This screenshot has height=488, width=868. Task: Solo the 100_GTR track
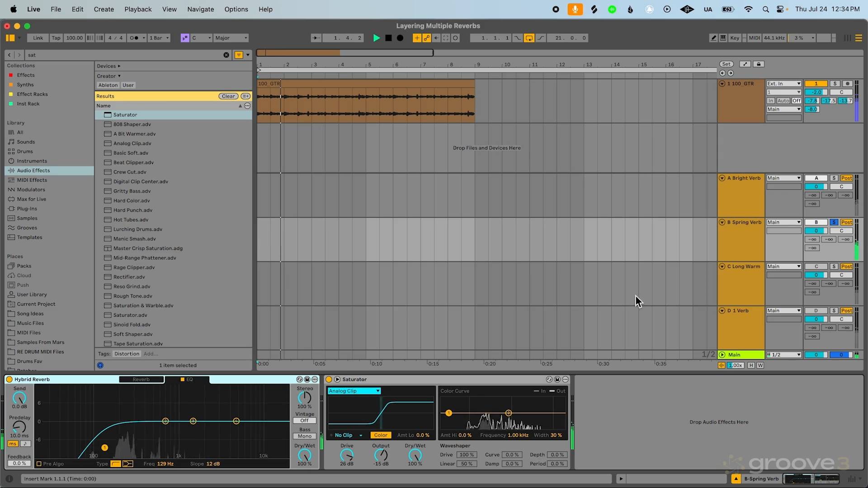click(x=835, y=84)
